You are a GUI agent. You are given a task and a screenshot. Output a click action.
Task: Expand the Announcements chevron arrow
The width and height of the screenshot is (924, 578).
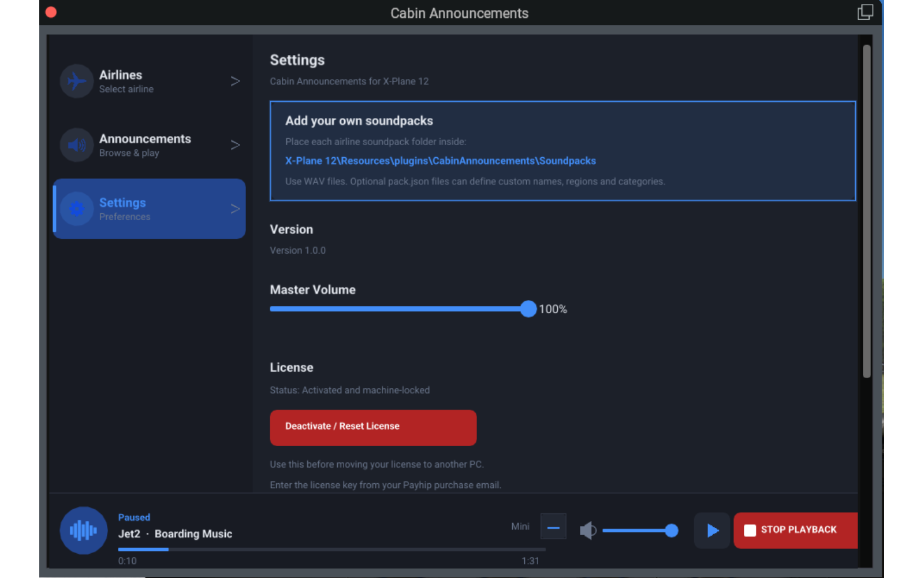235,144
